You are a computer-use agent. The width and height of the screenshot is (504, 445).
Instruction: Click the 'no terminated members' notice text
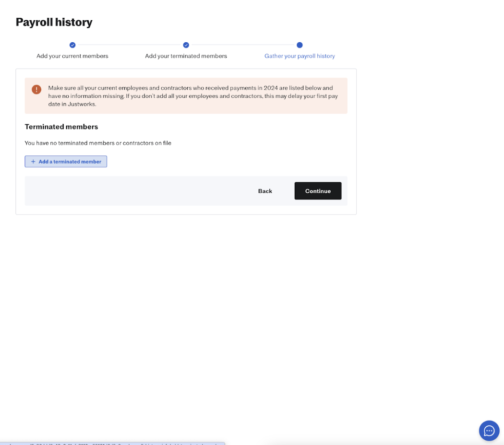(x=98, y=143)
